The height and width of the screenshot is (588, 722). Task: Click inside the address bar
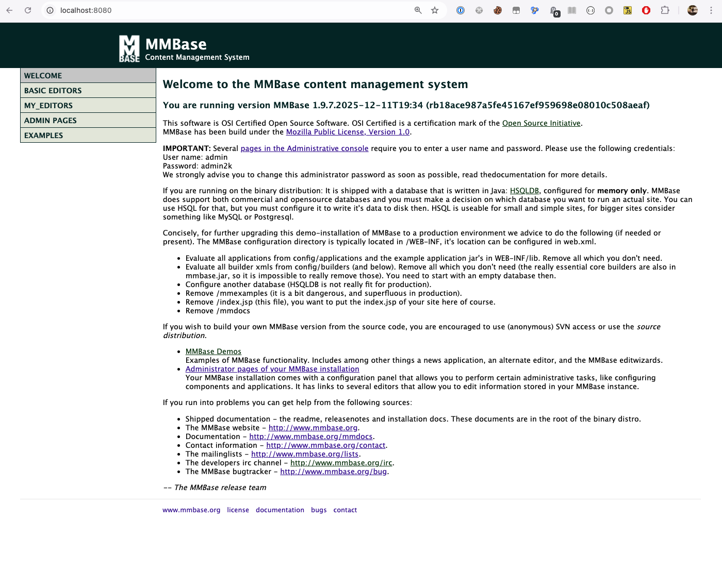(206, 10)
